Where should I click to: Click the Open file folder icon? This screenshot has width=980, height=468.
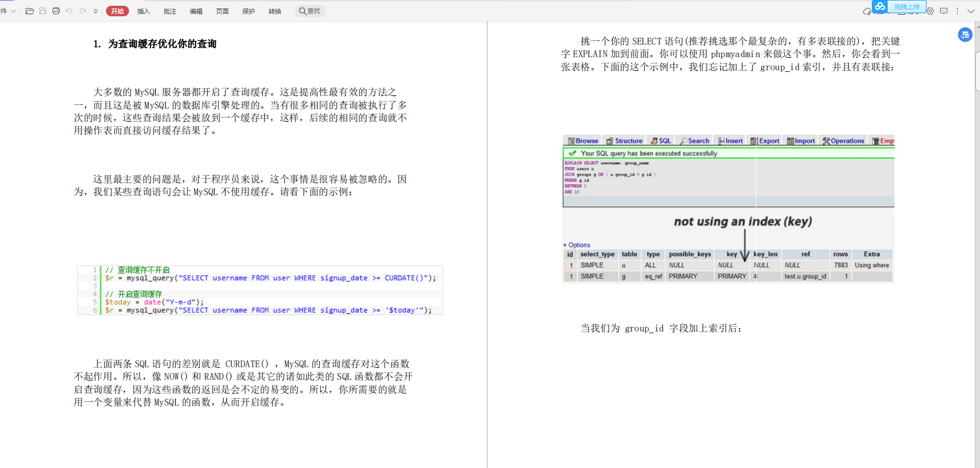click(x=30, y=11)
